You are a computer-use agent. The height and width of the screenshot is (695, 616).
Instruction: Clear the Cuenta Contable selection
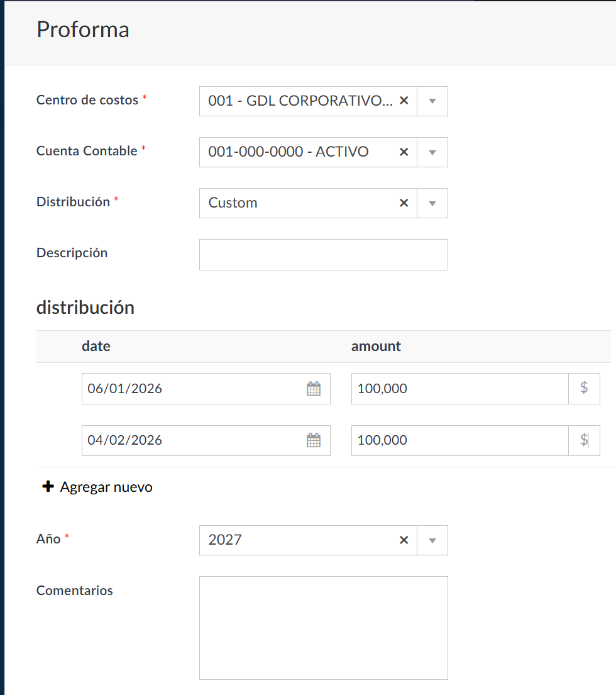(x=404, y=152)
